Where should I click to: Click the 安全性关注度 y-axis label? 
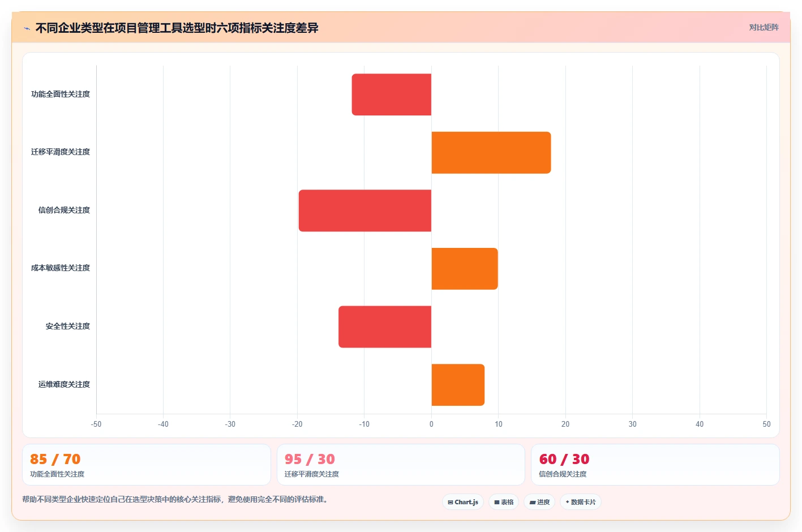[68, 326]
